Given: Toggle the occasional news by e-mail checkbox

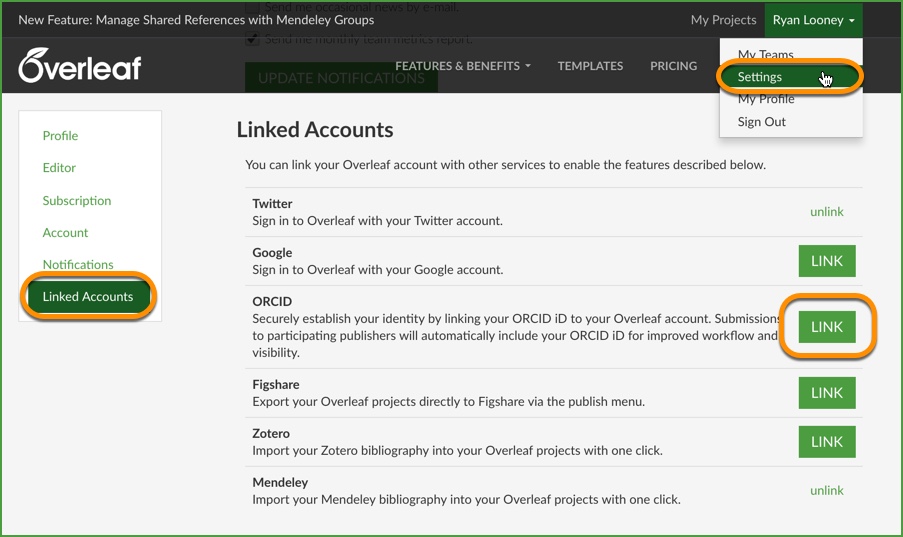Looking at the screenshot, I should pos(252,8).
